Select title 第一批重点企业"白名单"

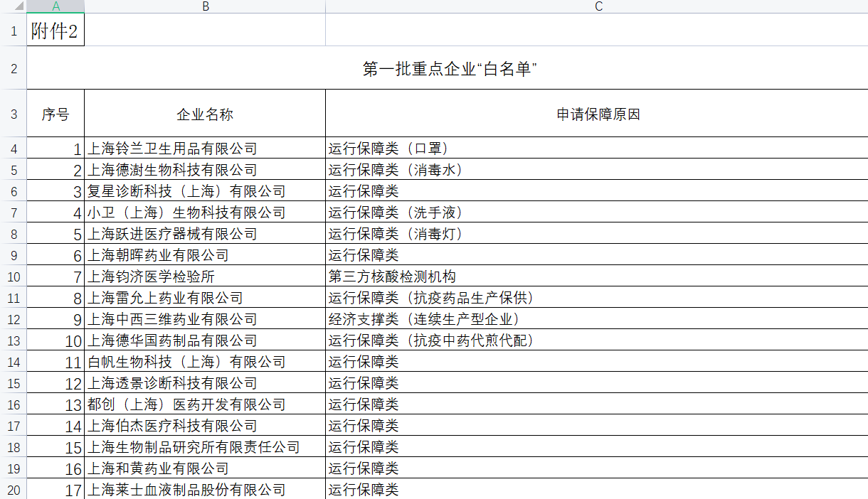pyautogui.click(x=448, y=69)
